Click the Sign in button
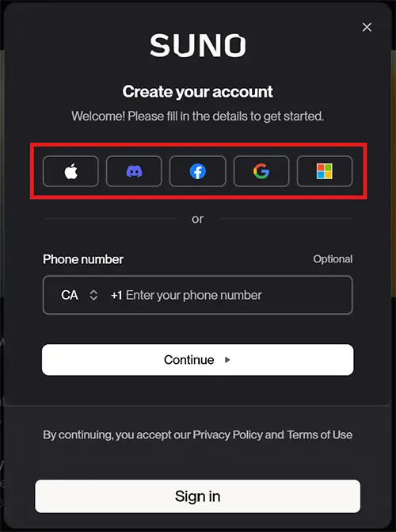Screen dimensions: 396x532 [198, 496]
